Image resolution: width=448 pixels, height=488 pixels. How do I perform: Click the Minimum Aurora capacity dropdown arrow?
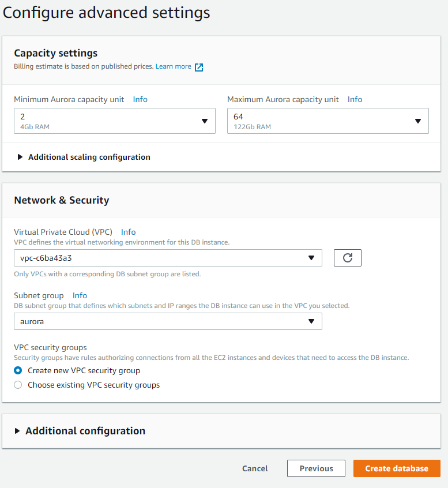pos(205,121)
